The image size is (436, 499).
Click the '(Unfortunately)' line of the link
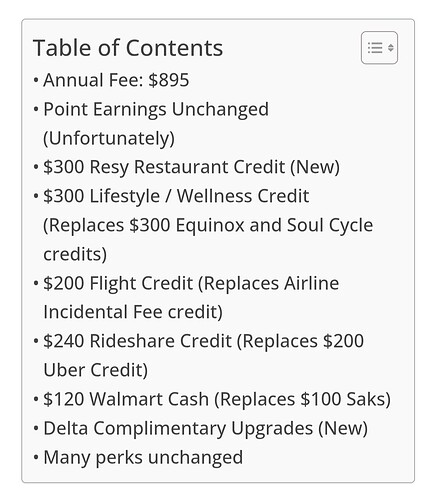pos(109,138)
